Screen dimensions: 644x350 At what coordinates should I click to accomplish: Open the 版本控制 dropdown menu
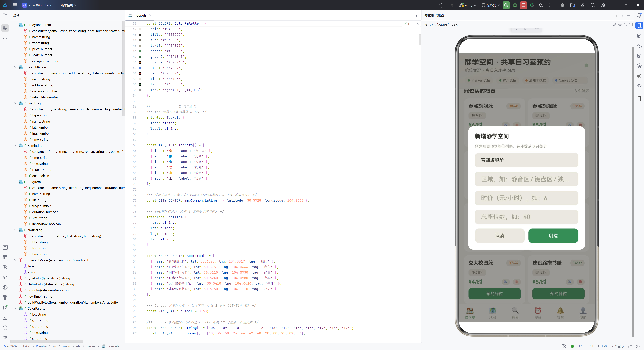[x=68, y=5]
